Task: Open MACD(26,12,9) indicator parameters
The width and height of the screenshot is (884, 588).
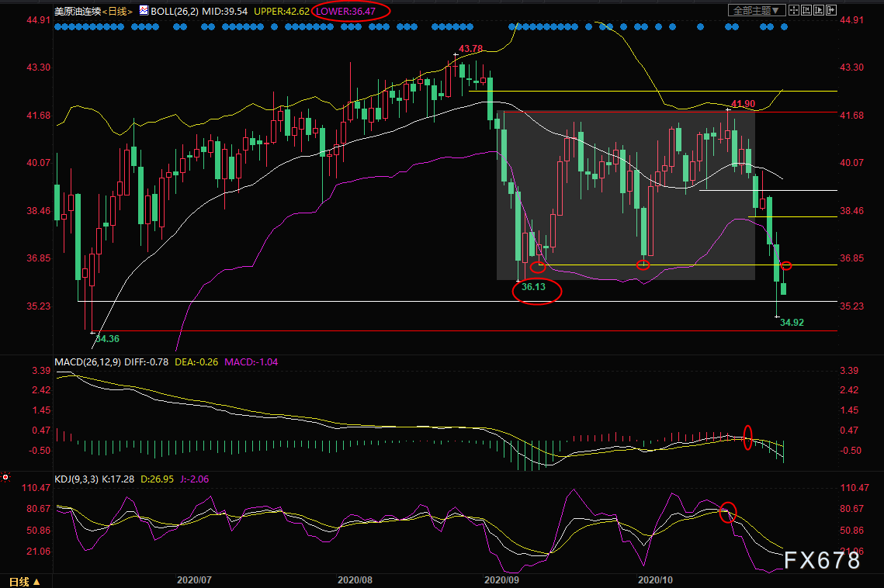Action: (88, 362)
